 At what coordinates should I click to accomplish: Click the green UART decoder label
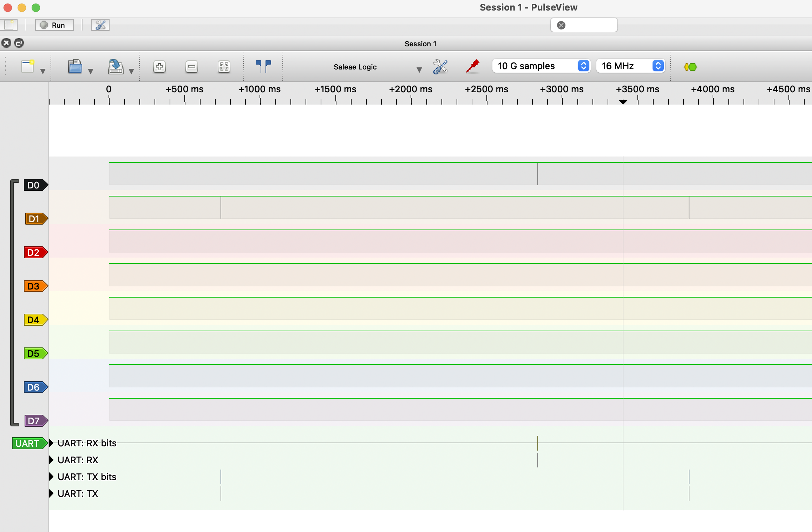click(28, 443)
